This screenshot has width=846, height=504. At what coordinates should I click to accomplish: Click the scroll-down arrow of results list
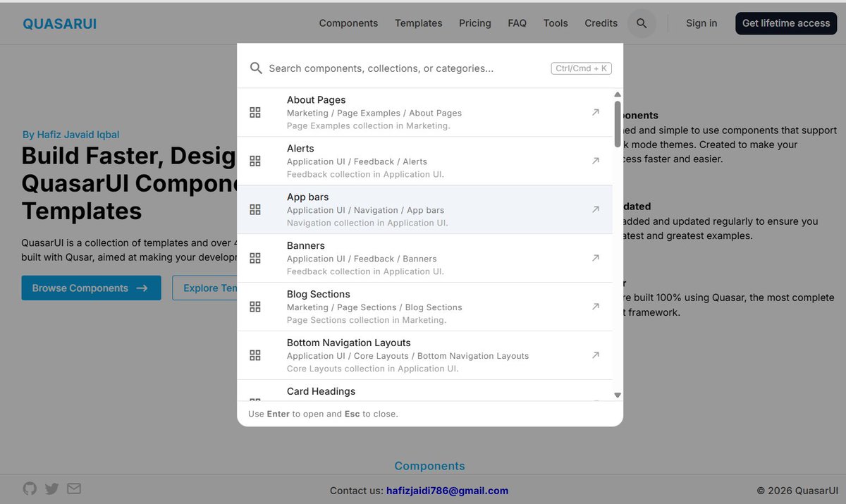[x=618, y=395]
